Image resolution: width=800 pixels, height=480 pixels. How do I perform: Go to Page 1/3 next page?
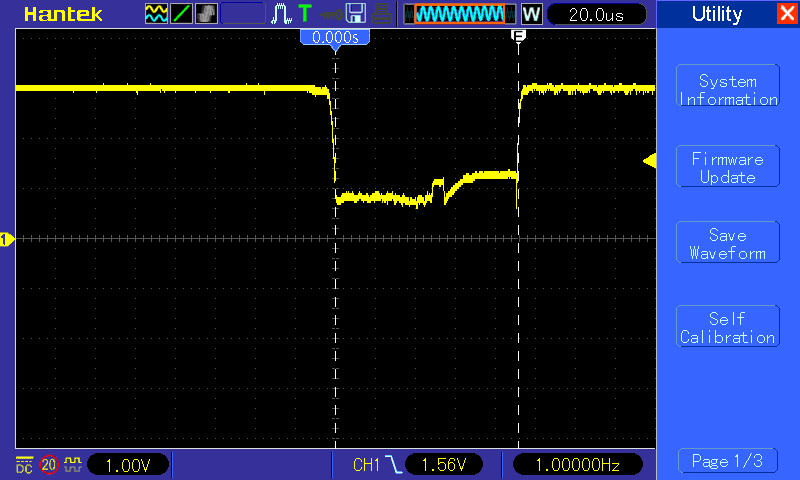728,461
